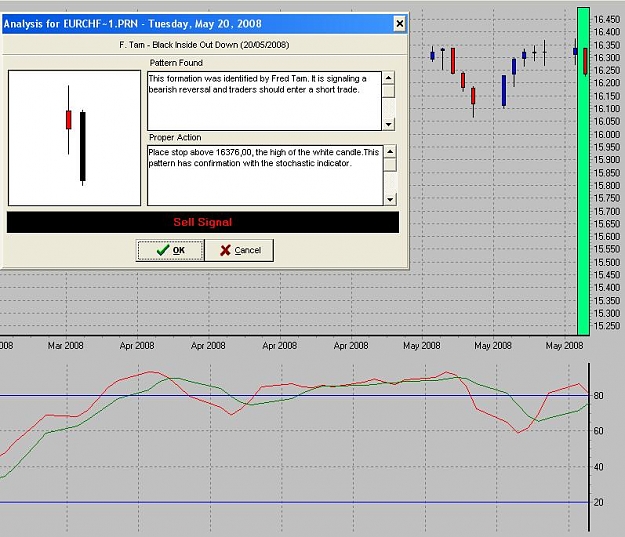Click the tall blue candle on price chart

504,91
